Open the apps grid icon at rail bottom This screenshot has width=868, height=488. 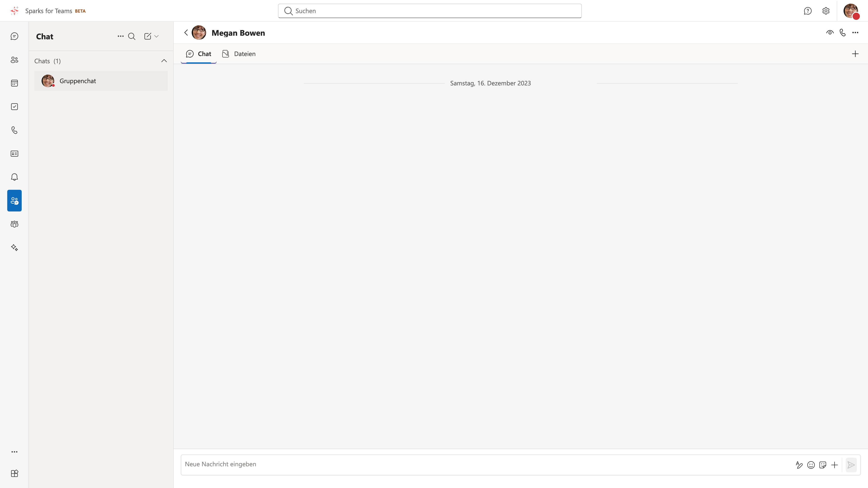tap(14, 474)
